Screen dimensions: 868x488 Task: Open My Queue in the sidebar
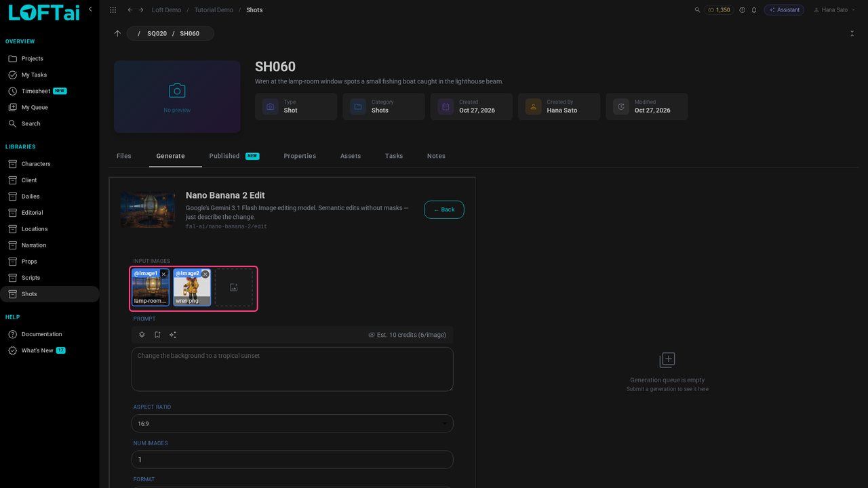point(50,107)
